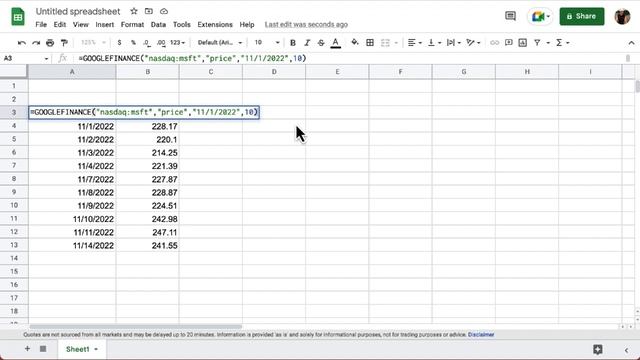Click cell containing 242.98
Viewport: 640px width, 360px height.
point(147,219)
